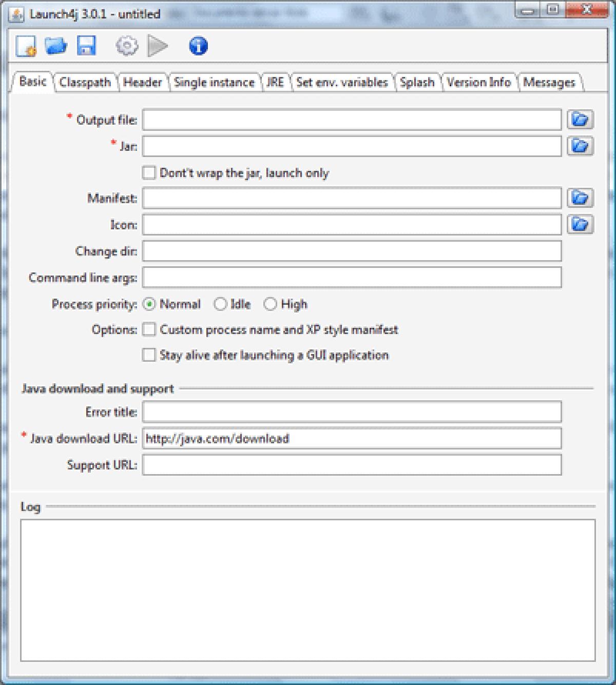The image size is (616, 685).
Task: Click inside the Manifest field
Action: tap(352, 198)
